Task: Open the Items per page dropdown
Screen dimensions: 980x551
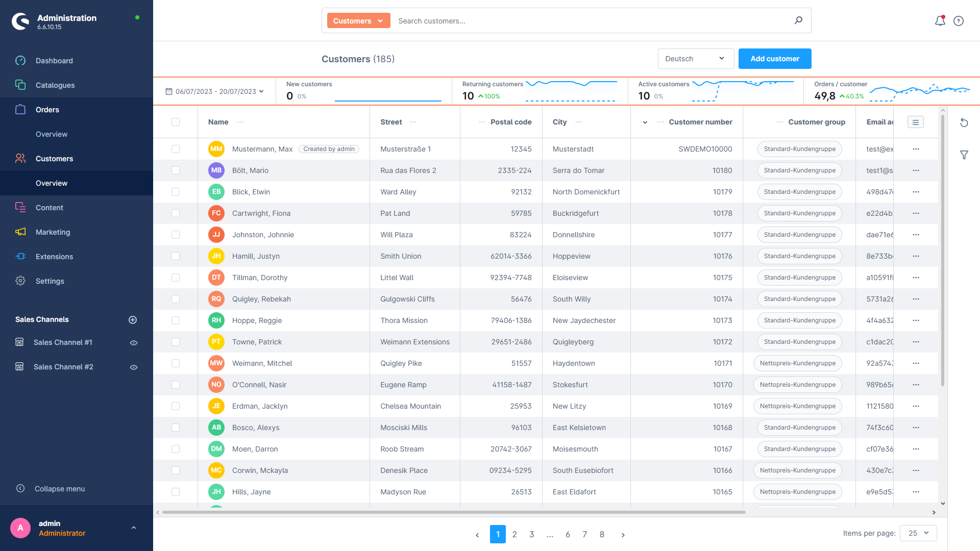Action: coord(918,533)
